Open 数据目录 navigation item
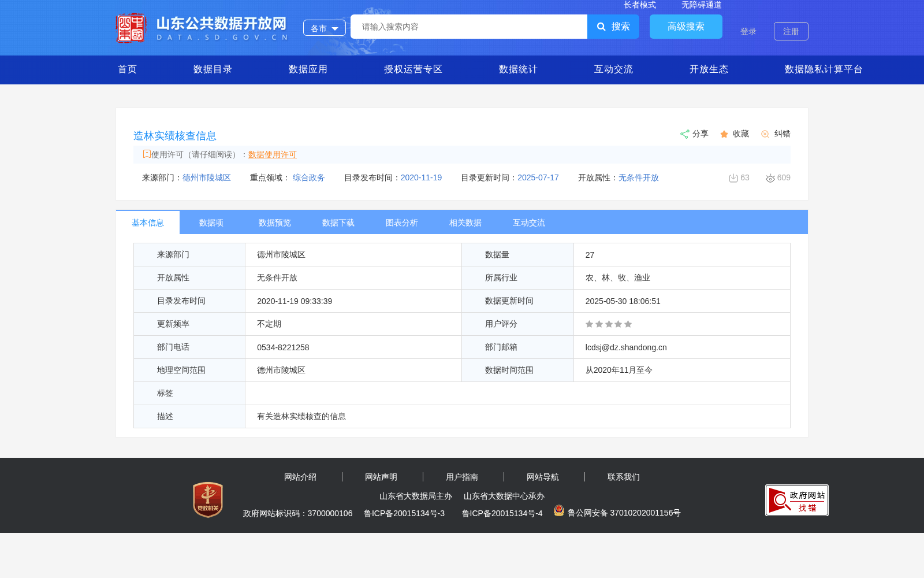Image resolution: width=924 pixels, height=578 pixels. (x=213, y=69)
